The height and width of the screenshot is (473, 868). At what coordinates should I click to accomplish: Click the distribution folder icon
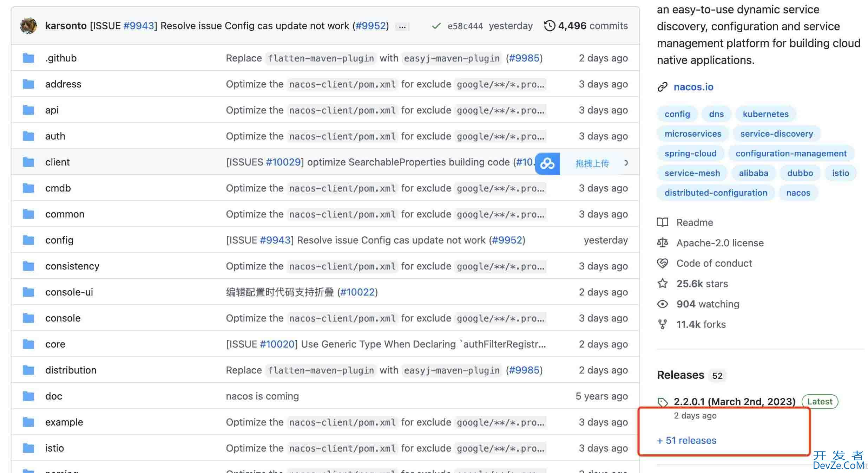pyautogui.click(x=28, y=370)
